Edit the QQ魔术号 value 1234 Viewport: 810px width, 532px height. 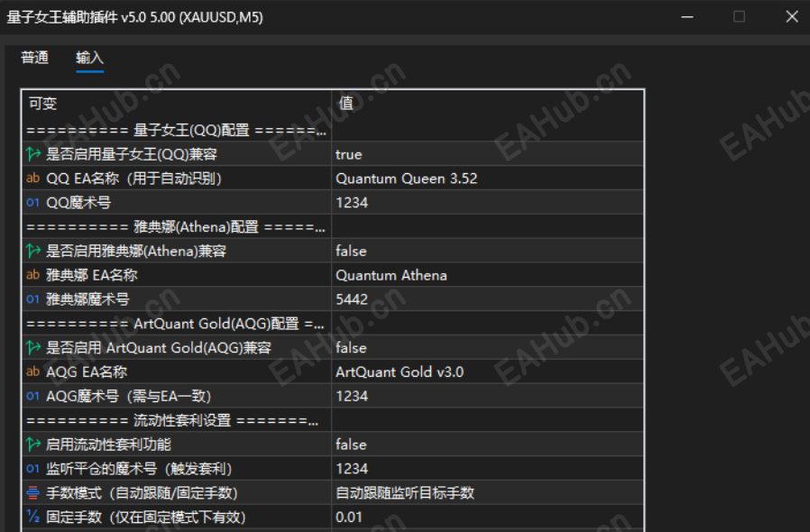pyautogui.click(x=487, y=203)
